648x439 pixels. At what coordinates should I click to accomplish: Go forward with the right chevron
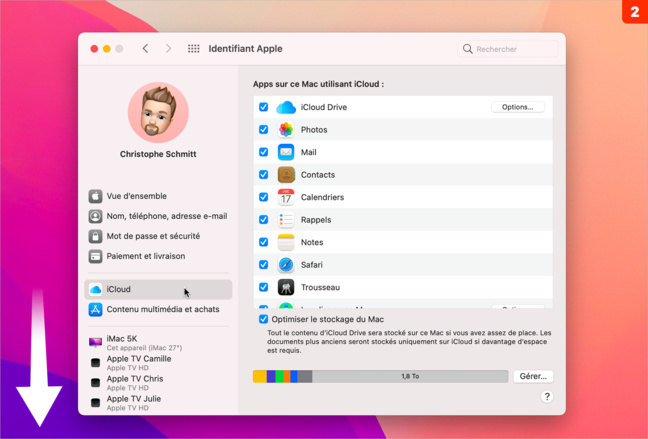point(168,49)
